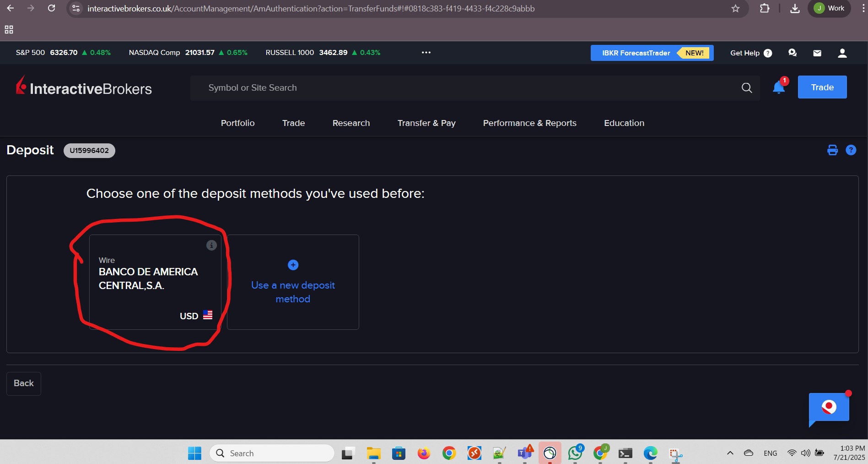The height and width of the screenshot is (464, 868).
Task: Open File Explorer from taskbar
Action: point(373,453)
